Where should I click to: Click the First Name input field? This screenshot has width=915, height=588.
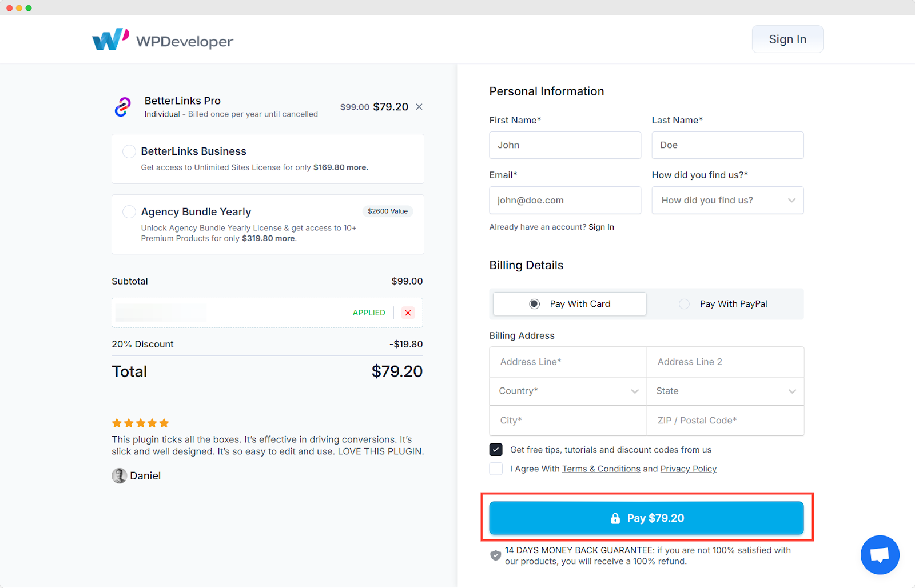[564, 145]
